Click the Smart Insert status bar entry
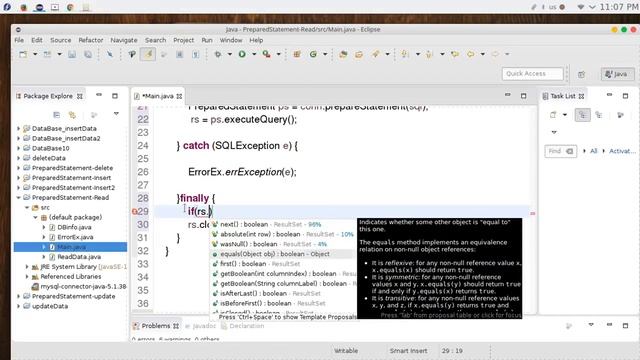The image size is (640, 360). 408,351
